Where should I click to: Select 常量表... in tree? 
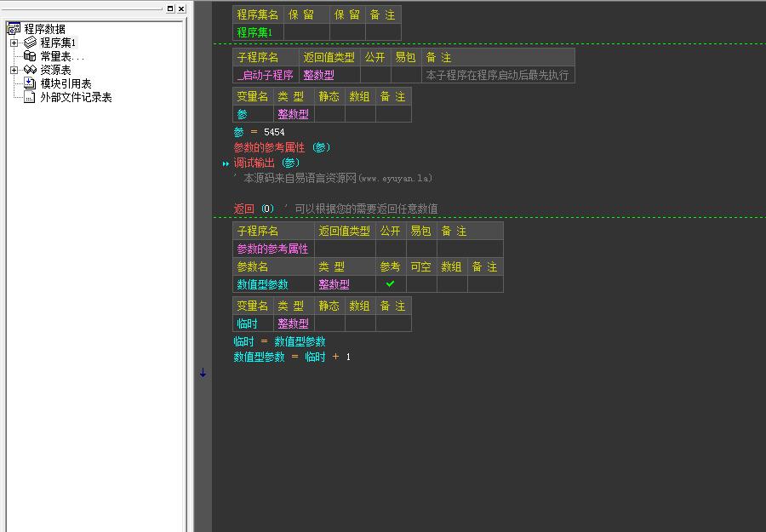61,56
